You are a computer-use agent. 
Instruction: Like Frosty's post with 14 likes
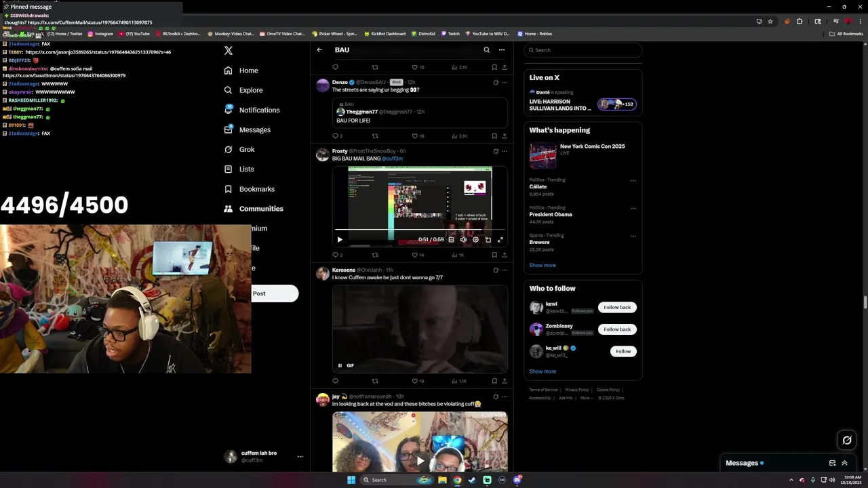pyautogui.click(x=418, y=256)
